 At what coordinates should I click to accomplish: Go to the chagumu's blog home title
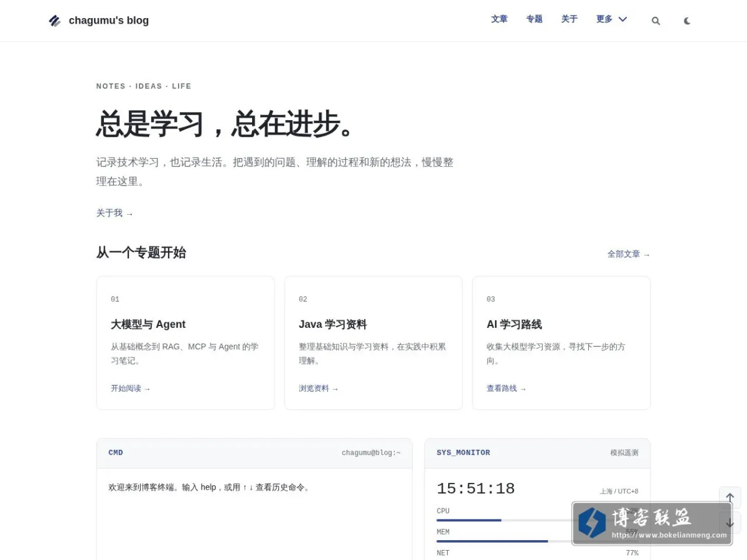coord(109,21)
